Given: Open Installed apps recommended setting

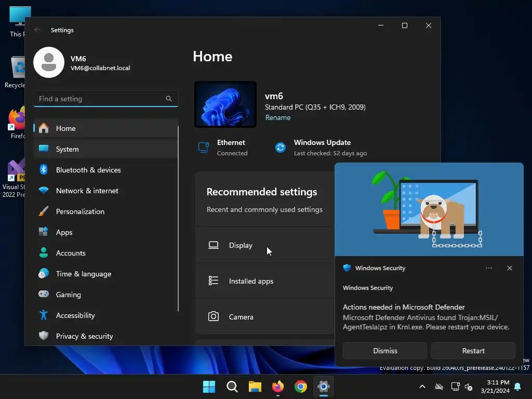Looking at the screenshot, I should coord(264,281).
